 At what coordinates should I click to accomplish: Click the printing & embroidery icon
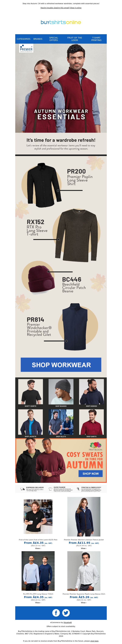click(78, 489)
